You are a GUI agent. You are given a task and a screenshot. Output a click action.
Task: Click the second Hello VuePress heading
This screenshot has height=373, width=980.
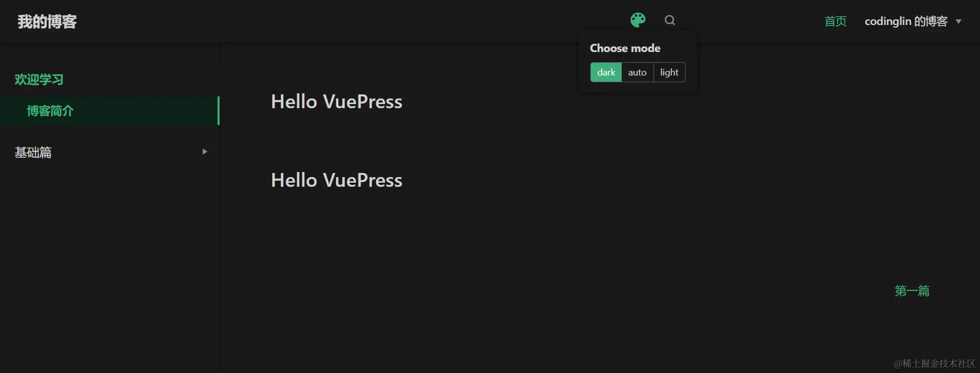click(337, 180)
